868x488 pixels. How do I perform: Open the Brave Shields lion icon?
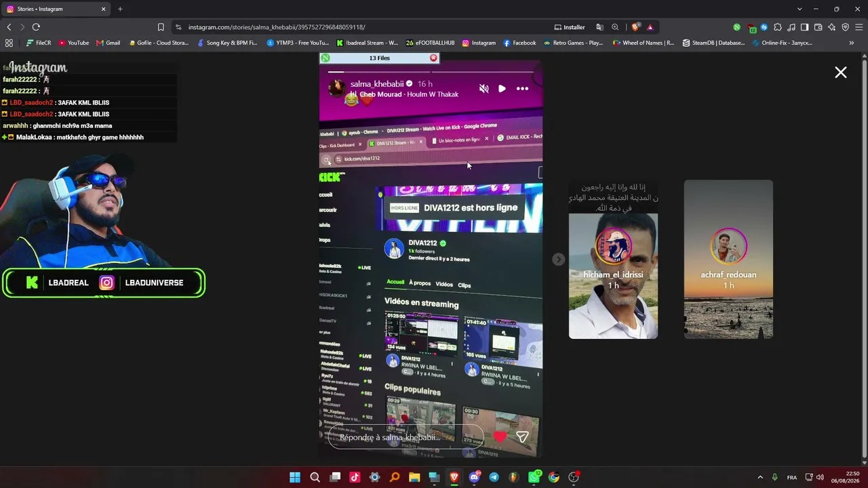coord(635,27)
